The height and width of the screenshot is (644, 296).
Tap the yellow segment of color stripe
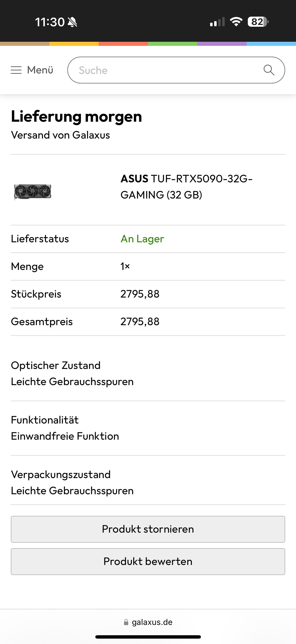(x=74, y=44)
